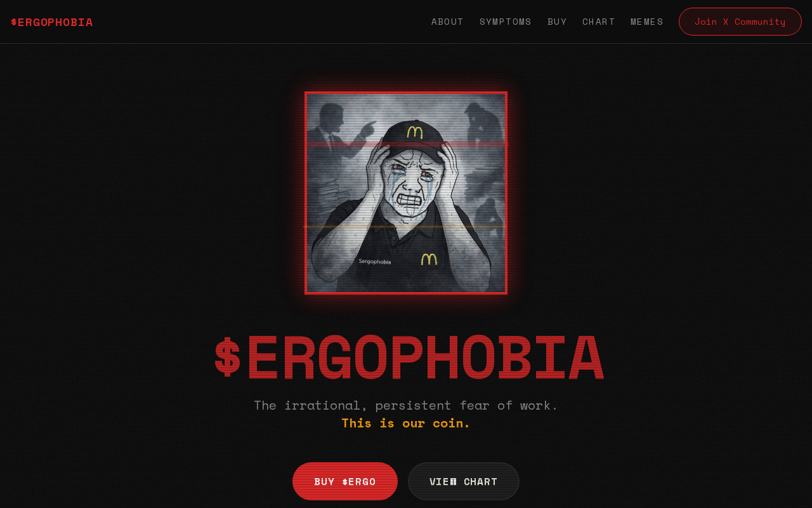Click the crying worker hero image
The height and width of the screenshot is (508, 812).
click(406, 193)
